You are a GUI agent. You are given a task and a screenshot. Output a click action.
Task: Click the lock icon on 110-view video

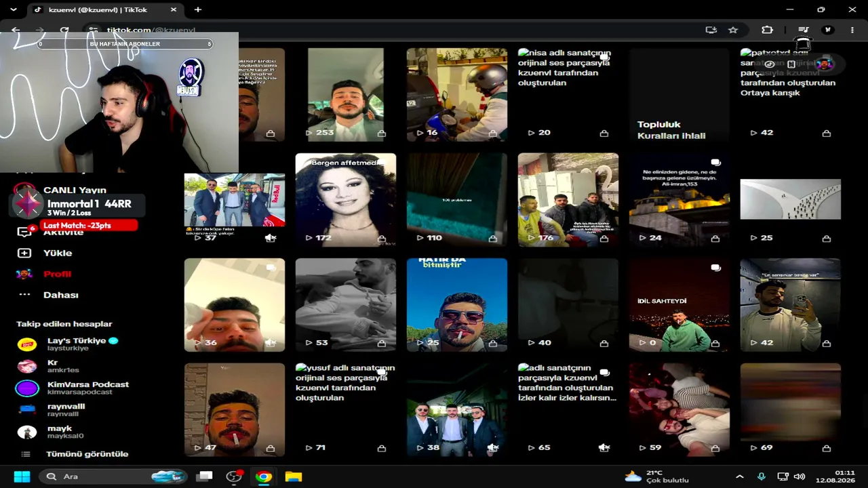click(493, 239)
